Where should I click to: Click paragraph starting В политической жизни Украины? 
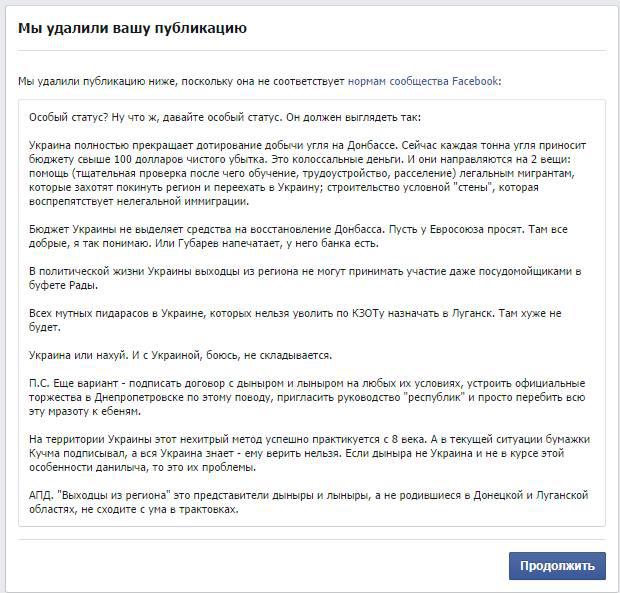pos(305,278)
